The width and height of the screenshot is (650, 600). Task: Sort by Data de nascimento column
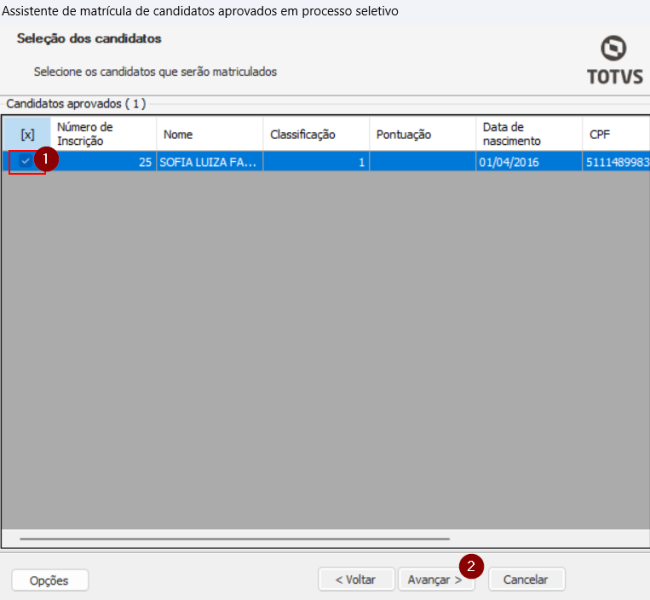528,134
